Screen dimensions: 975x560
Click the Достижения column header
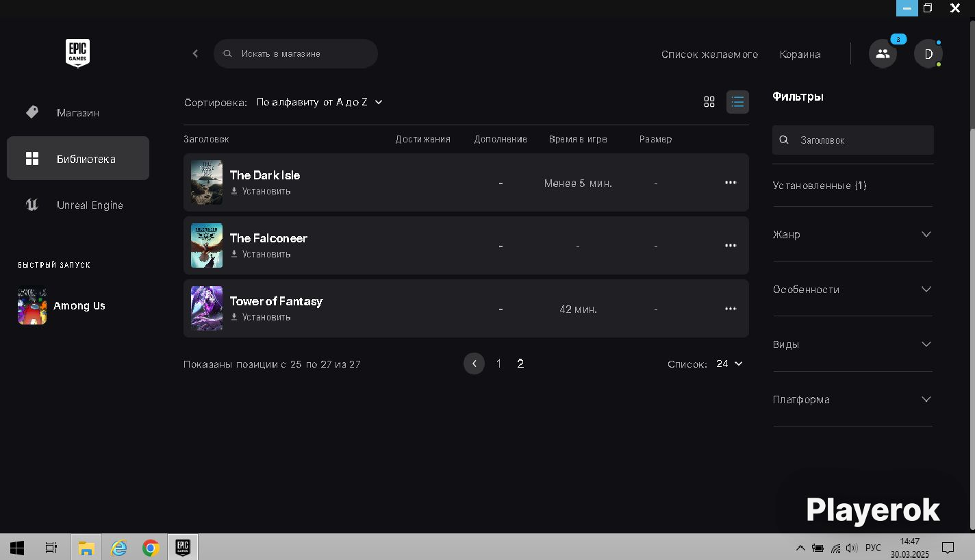422,139
